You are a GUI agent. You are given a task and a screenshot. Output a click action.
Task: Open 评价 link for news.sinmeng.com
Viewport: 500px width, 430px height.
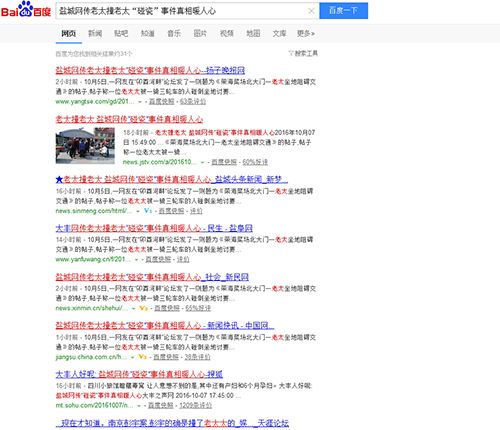(196, 211)
